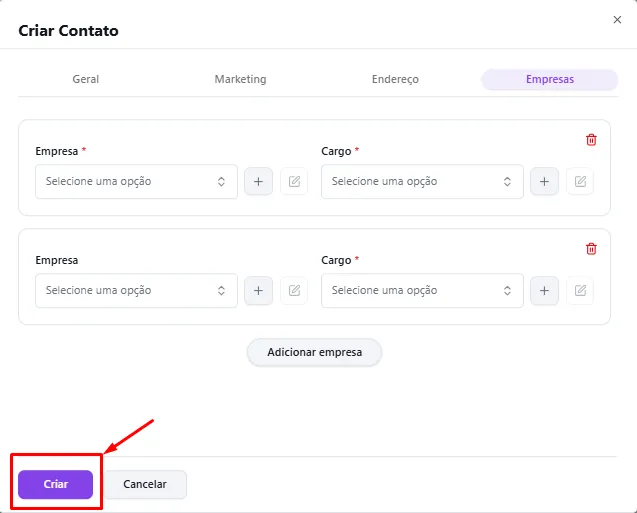Click the Cancelar button
The height and width of the screenshot is (513, 637).
(x=145, y=484)
